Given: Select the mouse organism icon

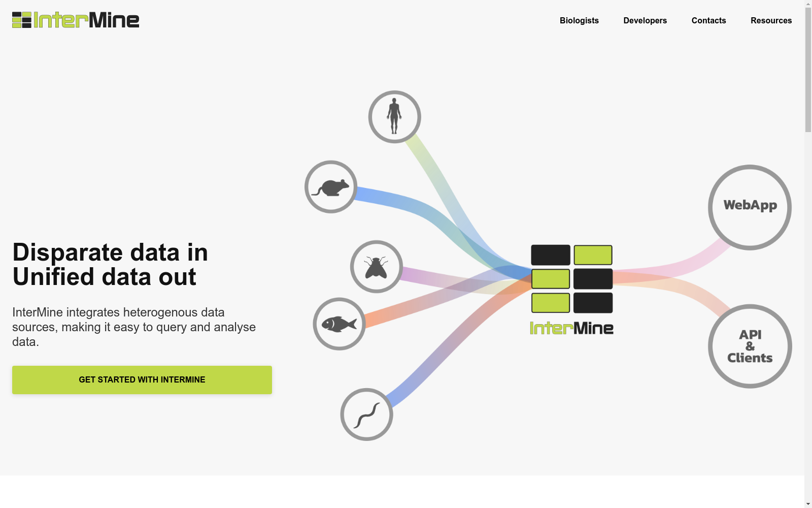Looking at the screenshot, I should point(331,187).
